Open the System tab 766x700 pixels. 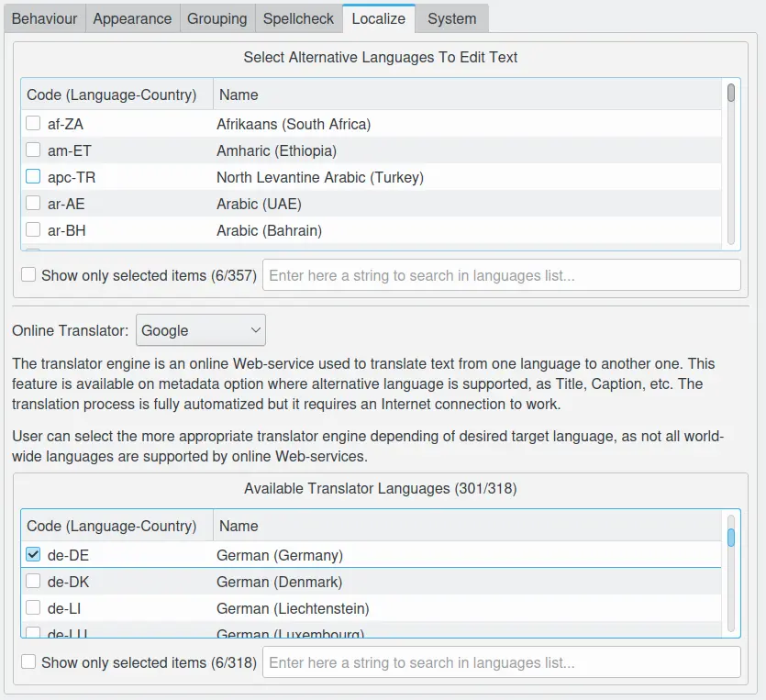(x=451, y=18)
